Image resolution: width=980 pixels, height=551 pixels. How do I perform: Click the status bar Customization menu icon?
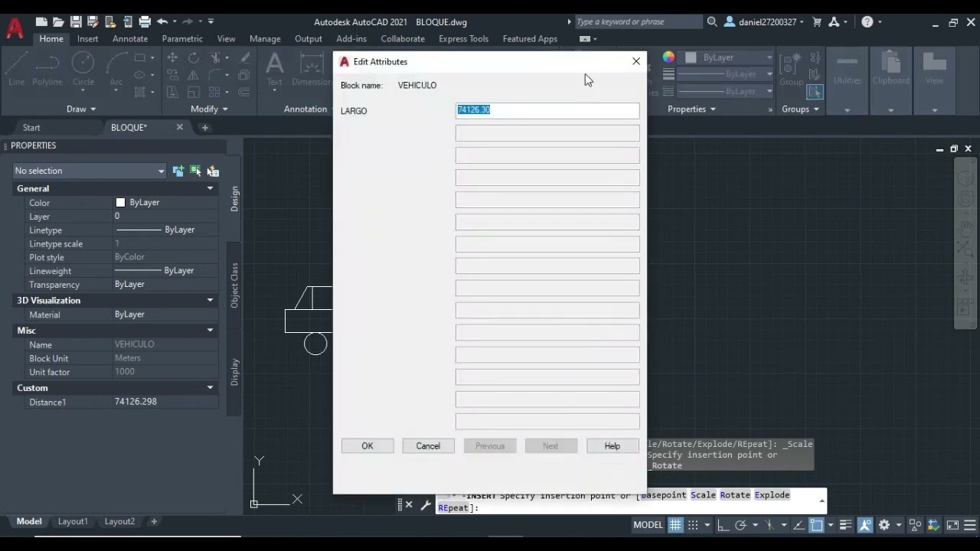[969, 525]
